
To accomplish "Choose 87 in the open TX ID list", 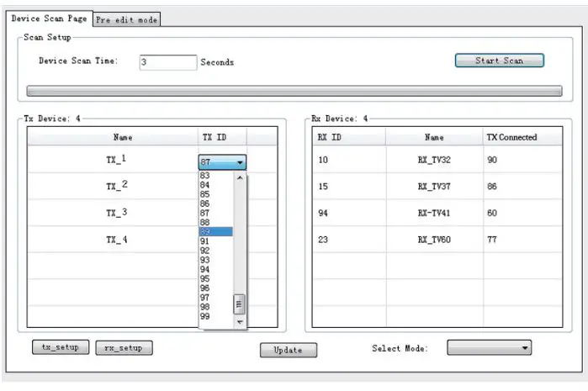I will pyautogui.click(x=215, y=213).
